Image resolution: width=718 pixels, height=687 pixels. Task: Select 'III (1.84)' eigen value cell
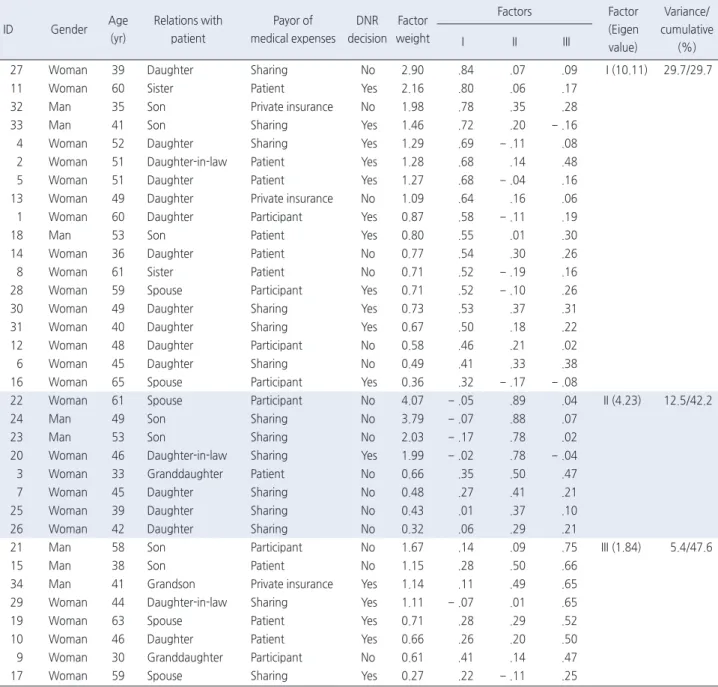(x=621, y=547)
